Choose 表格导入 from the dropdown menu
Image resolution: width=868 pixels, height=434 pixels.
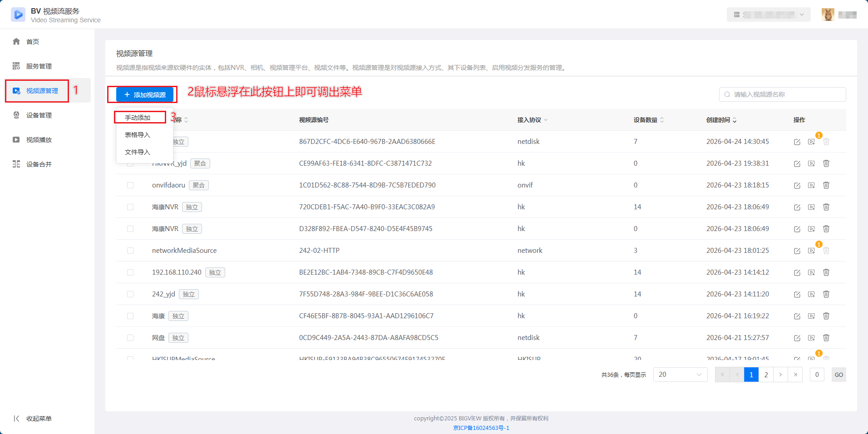pyautogui.click(x=138, y=135)
